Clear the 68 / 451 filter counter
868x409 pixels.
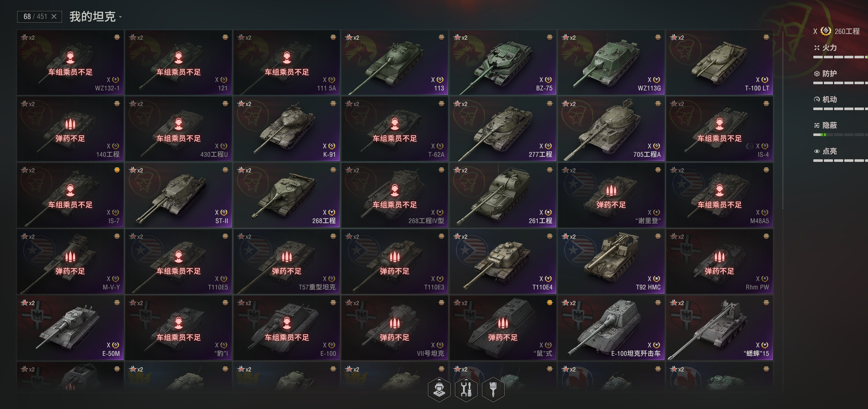pos(54,16)
